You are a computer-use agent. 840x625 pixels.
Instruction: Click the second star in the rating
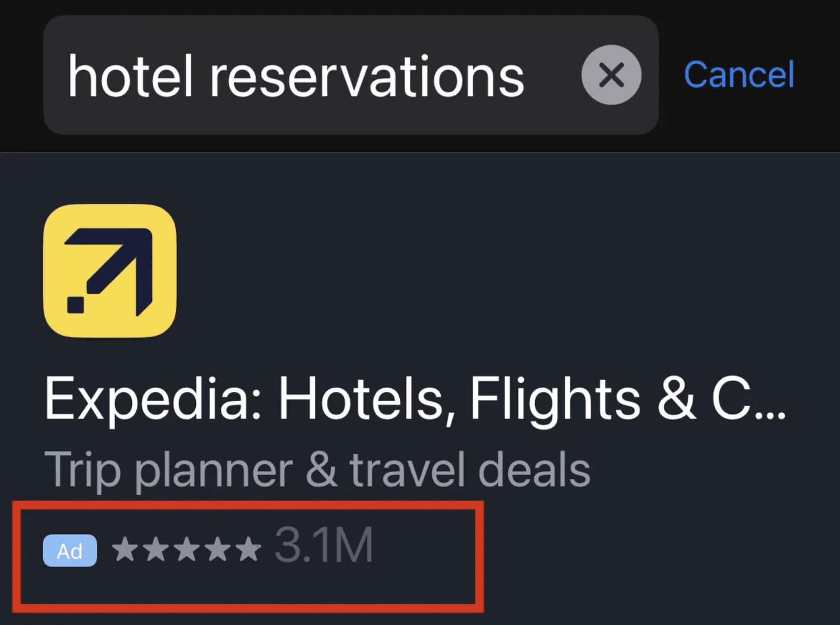tap(155, 549)
